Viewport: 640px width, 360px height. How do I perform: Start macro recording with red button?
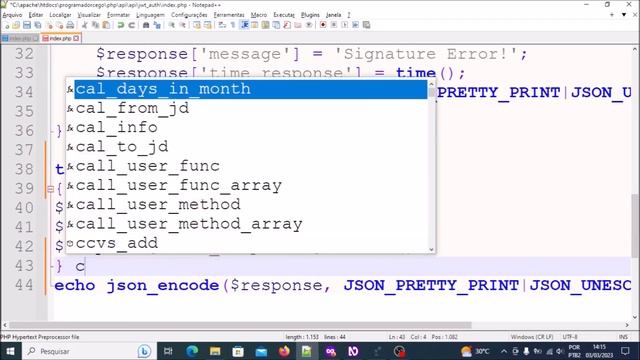pyautogui.click(x=323, y=25)
